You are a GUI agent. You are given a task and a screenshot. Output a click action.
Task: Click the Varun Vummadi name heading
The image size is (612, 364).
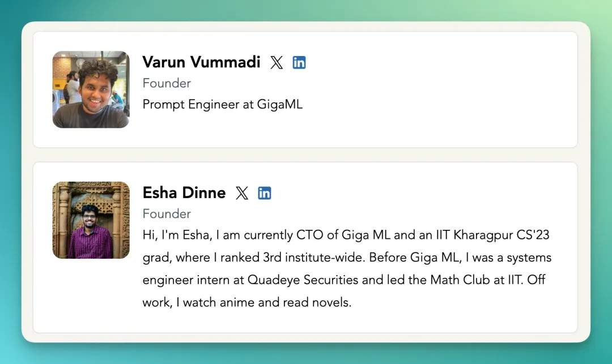pos(201,62)
